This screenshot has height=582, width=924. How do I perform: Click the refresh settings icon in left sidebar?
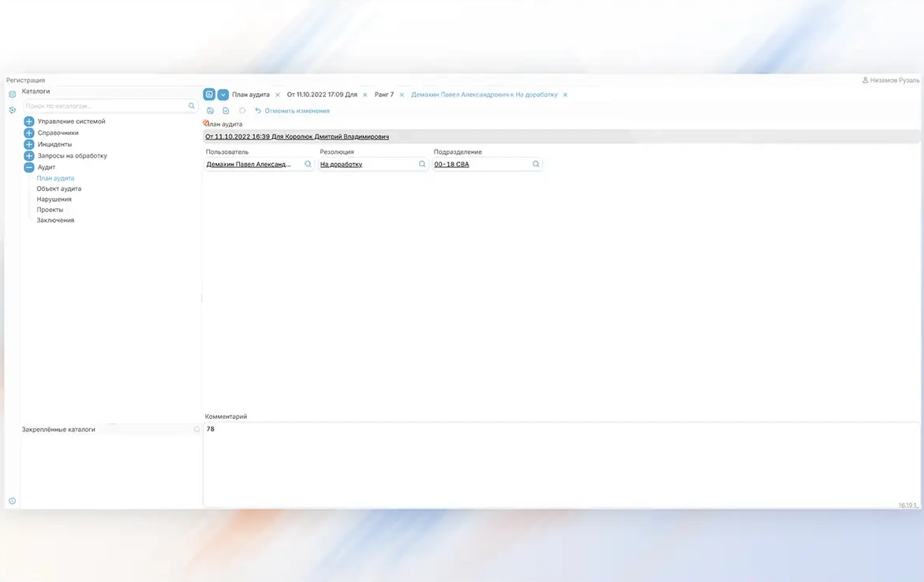12,110
